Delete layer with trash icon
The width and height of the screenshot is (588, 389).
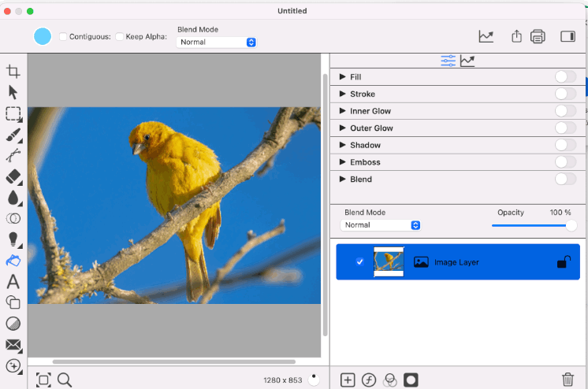pos(568,379)
